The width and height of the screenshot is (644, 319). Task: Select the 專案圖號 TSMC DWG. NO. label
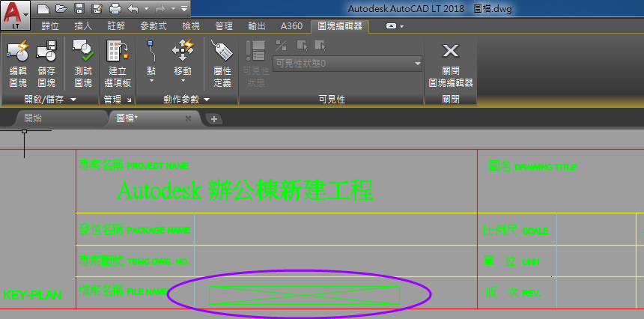[134, 261]
